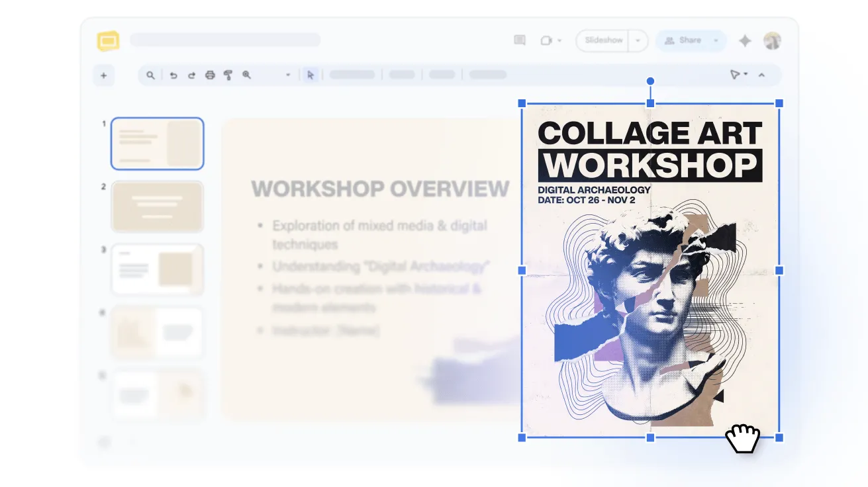Click the Gemini sparkle icon
868x487 pixels.
pos(745,40)
